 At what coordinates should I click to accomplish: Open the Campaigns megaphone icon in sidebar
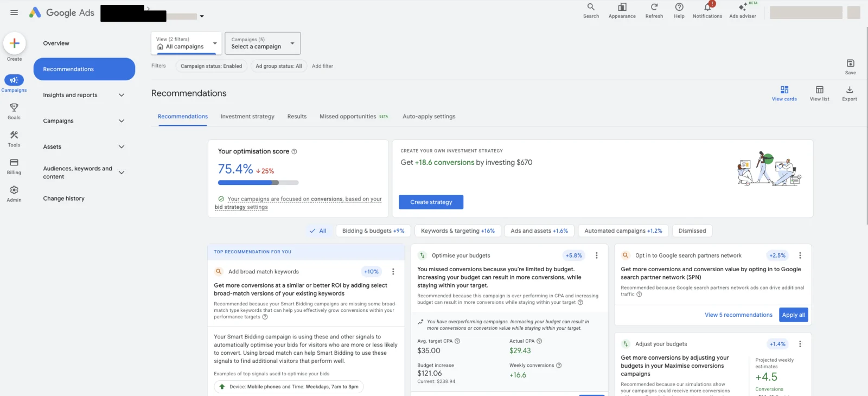(x=14, y=80)
